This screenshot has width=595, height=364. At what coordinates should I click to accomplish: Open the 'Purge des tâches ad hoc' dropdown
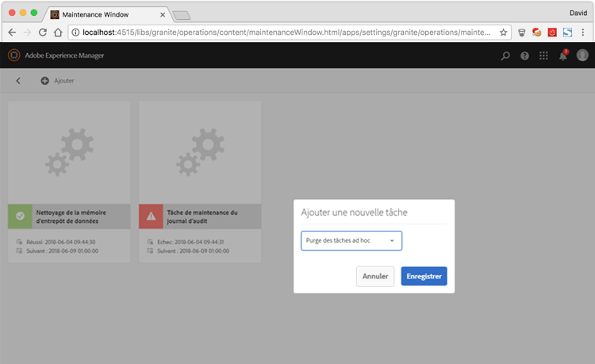351,241
